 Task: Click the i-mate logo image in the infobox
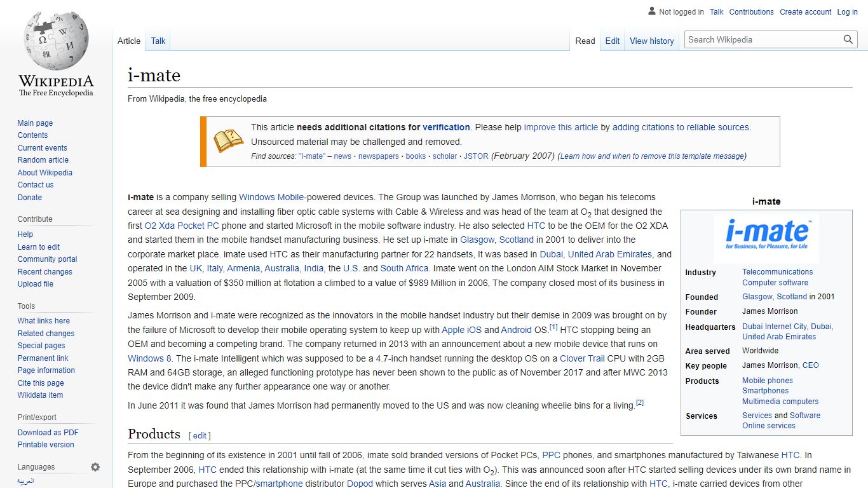tap(766, 239)
